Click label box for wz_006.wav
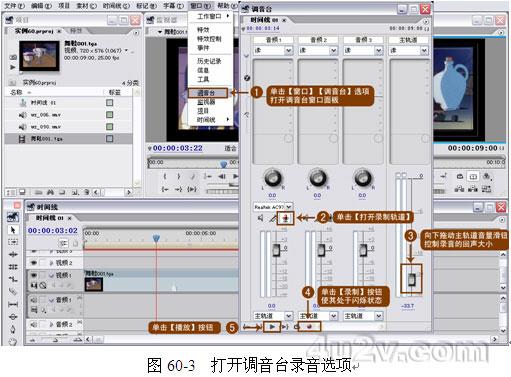The width and height of the screenshot is (511, 377). 110,115
